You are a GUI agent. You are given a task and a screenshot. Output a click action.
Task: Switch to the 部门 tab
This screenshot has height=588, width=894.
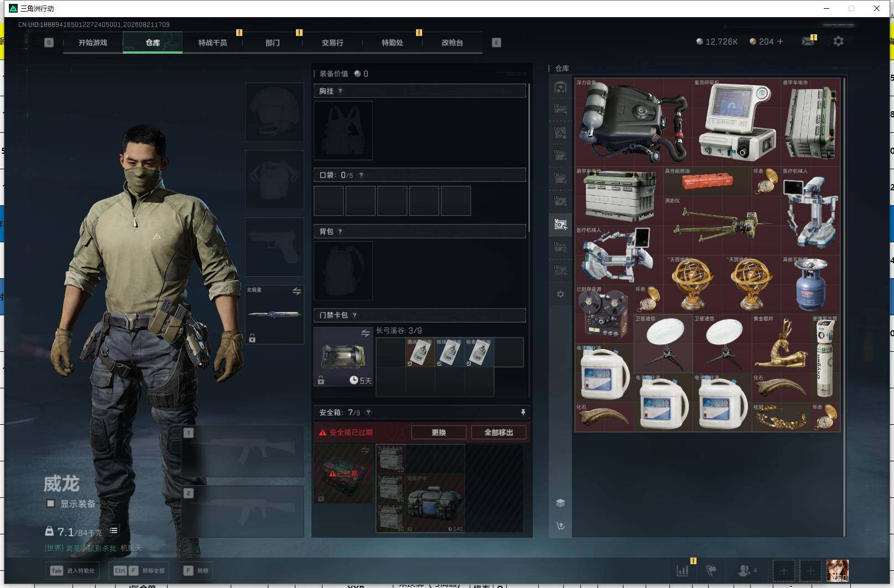coord(272,43)
